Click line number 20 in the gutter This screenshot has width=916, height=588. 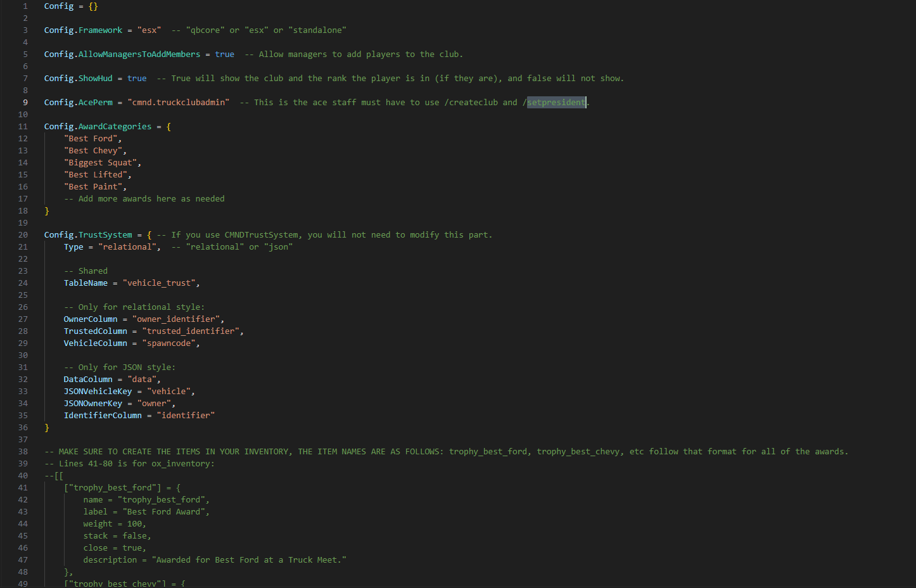coord(23,235)
